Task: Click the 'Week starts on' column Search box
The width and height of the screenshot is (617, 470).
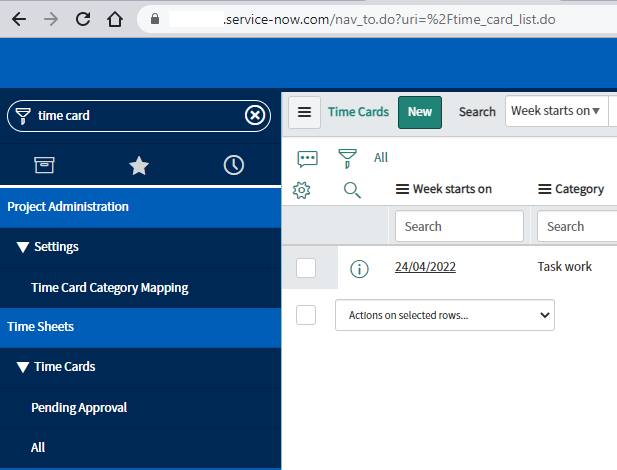Action: 459,226
